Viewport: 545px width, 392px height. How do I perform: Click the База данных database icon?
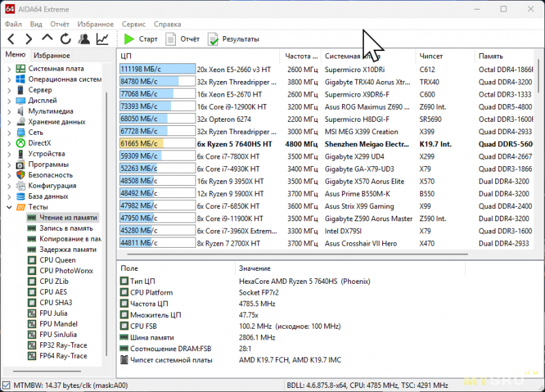(21, 196)
